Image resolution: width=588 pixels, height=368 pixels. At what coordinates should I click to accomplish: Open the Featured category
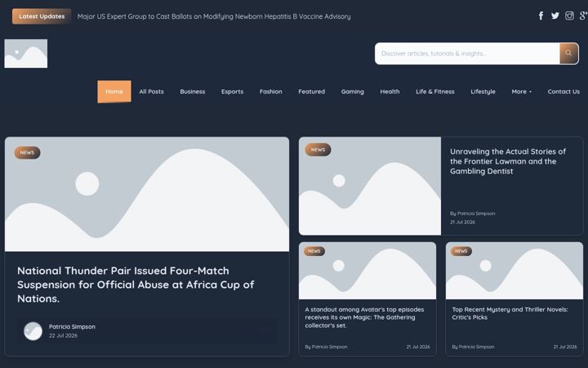[x=312, y=92]
